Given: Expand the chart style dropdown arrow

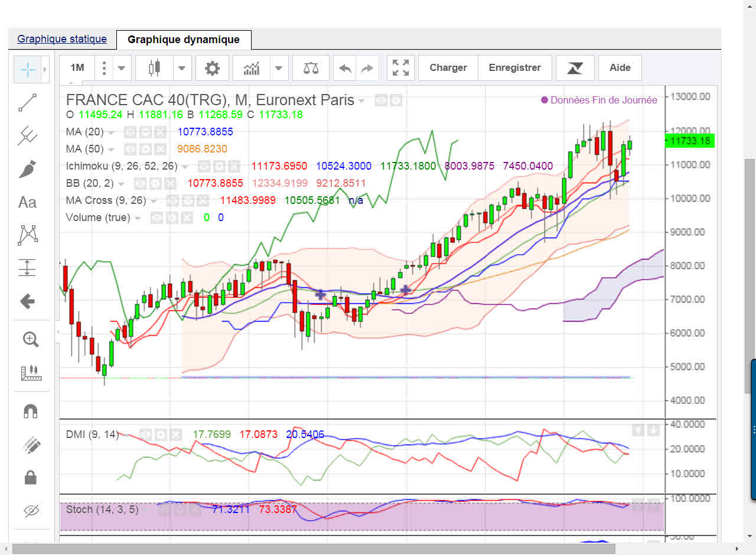Looking at the screenshot, I should point(182,68).
